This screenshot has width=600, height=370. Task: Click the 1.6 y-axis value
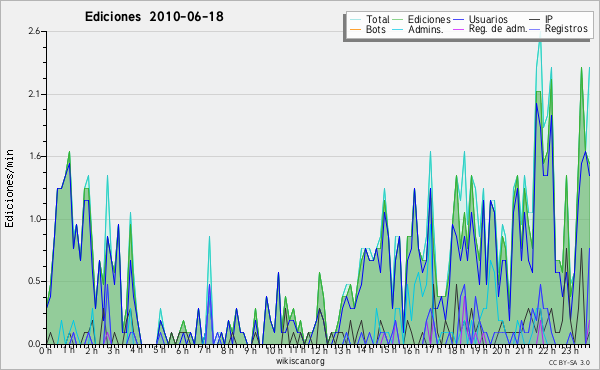34,156
